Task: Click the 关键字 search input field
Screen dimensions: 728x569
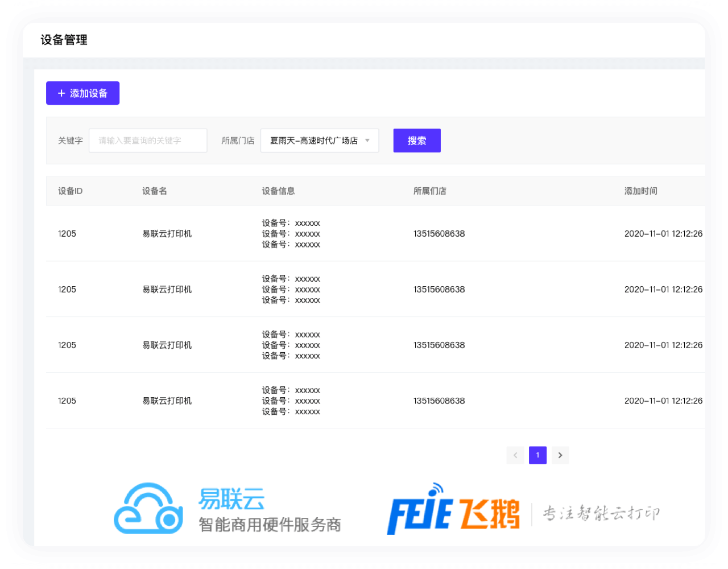Action: tap(148, 141)
